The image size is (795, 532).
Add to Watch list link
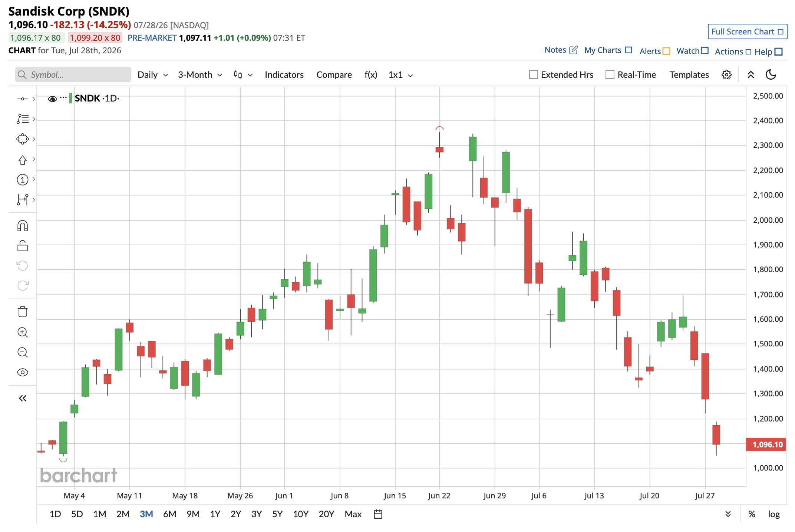coord(692,51)
